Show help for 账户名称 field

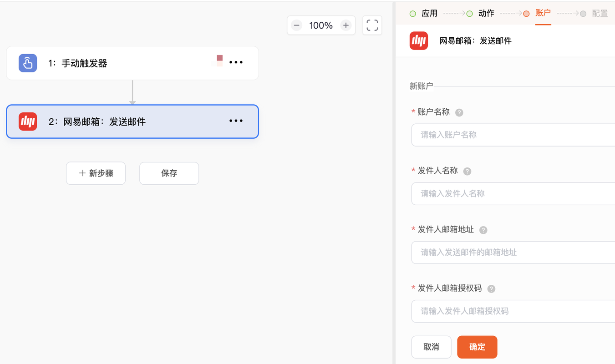pyautogui.click(x=459, y=112)
